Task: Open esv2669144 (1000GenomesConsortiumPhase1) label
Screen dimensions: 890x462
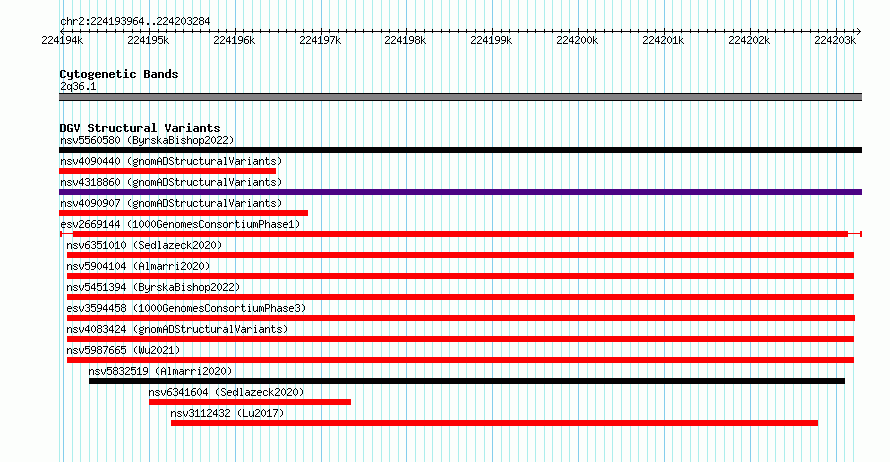Action: tap(180, 224)
